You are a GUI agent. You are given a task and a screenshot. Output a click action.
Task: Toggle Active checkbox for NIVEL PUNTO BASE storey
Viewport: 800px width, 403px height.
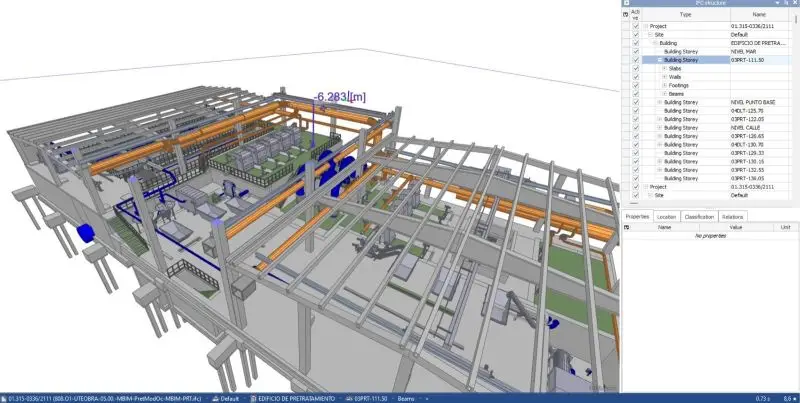point(635,103)
